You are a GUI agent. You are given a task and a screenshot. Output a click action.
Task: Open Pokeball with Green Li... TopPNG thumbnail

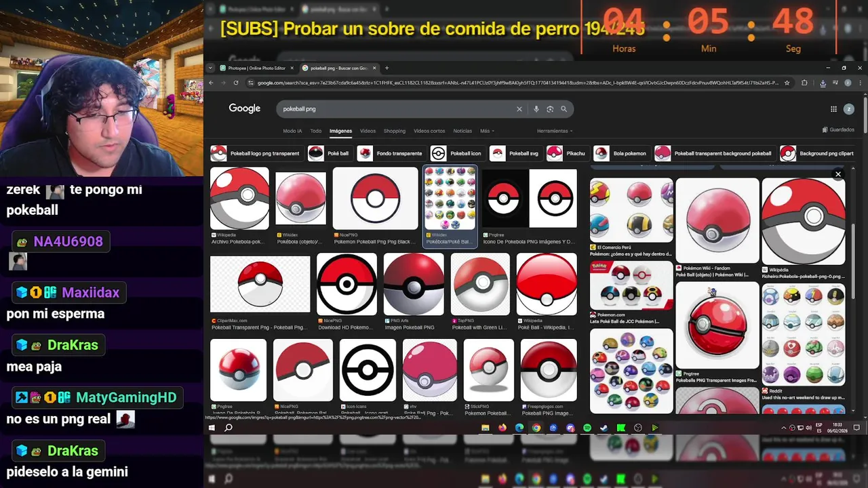(x=480, y=285)
